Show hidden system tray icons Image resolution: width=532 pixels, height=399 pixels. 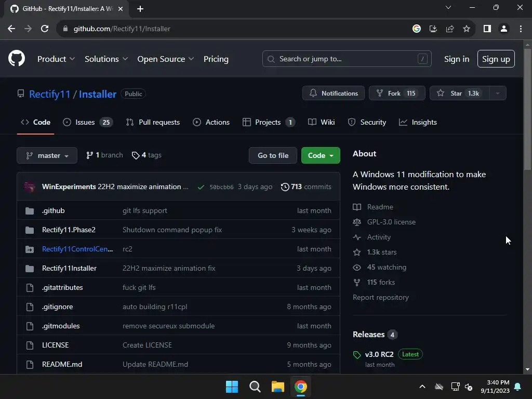422,387
